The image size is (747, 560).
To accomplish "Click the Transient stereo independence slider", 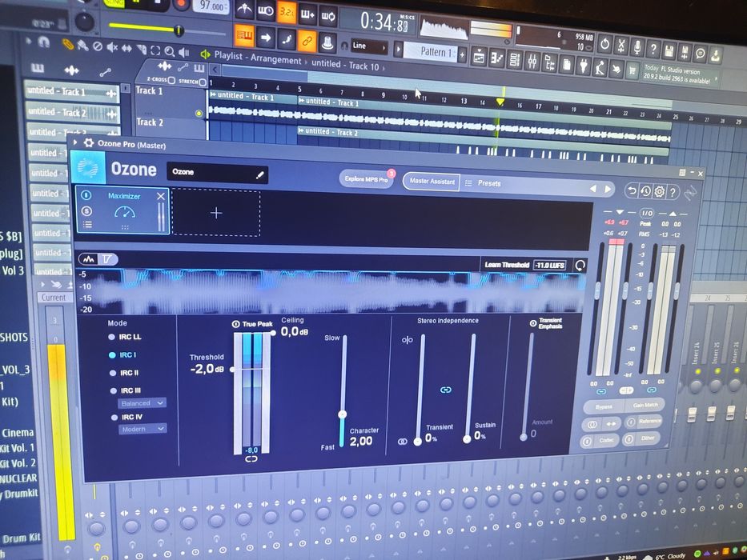I will [x=417, y=442].
